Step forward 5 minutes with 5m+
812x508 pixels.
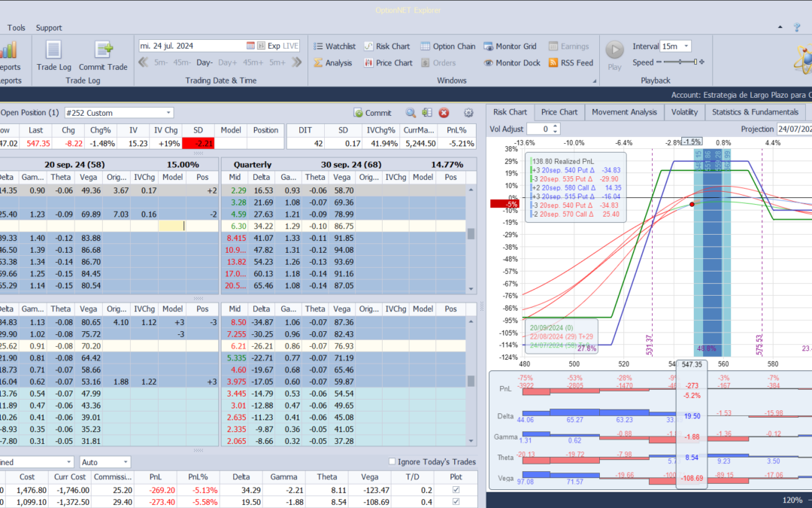pos(277,62)
